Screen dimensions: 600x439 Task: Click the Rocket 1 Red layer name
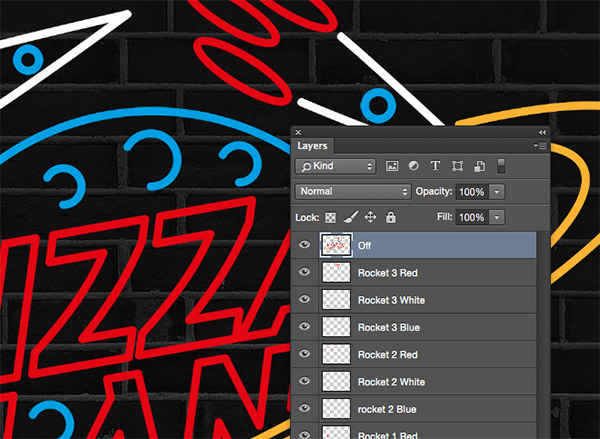point(388,435)
